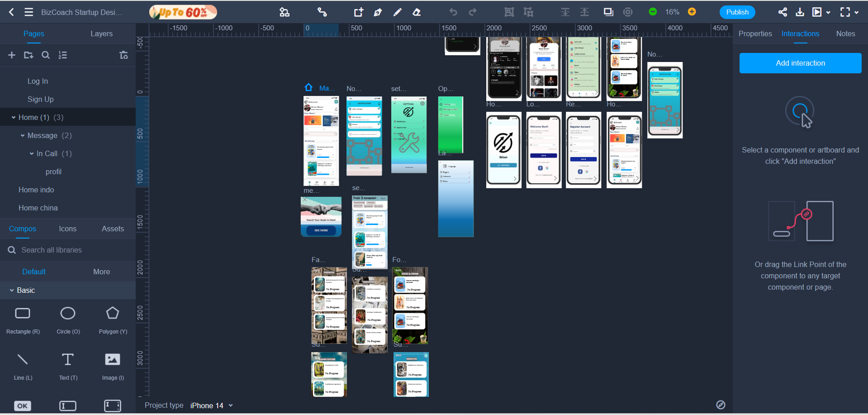
Task: Open the Properties tab
Action: [x=755, y=34]
